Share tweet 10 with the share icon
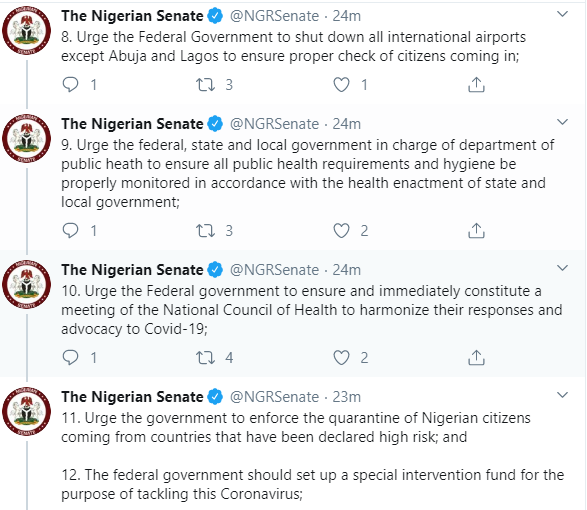This screenshot has width=587, height=510. 476,358
